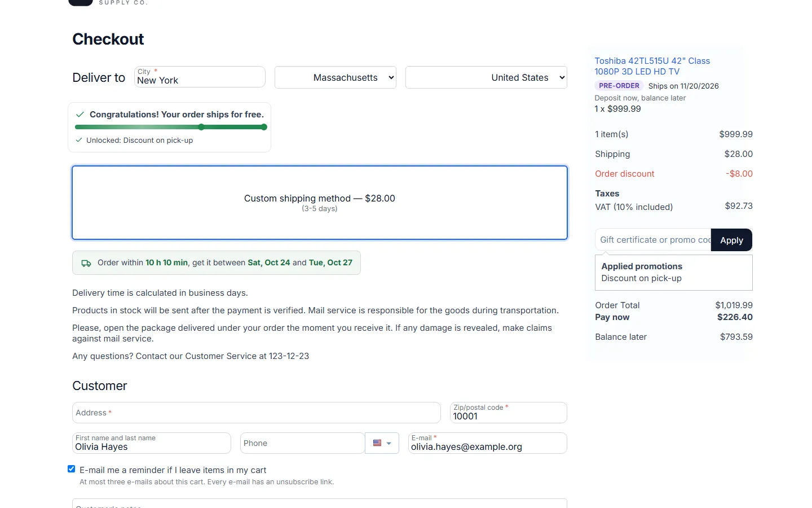812x508 pixels.
Task: Toggle the cart reminder e-mail checkbox
Action: (72, 469)
